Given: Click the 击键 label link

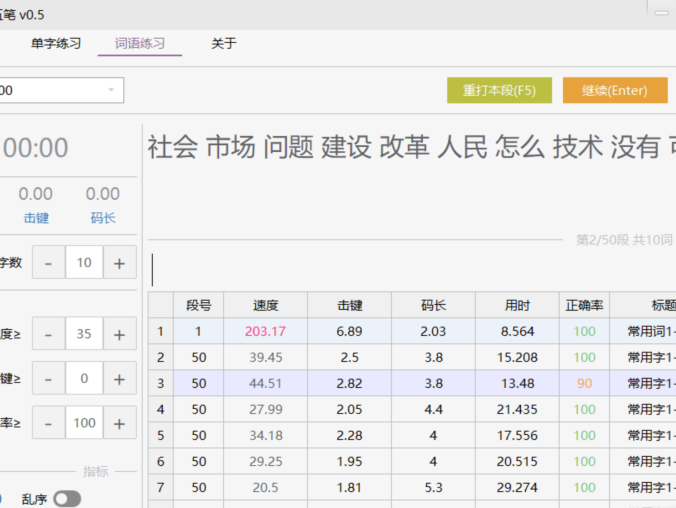Looking at the screenshot, I should pyautogui.click(x=36, y=218).
